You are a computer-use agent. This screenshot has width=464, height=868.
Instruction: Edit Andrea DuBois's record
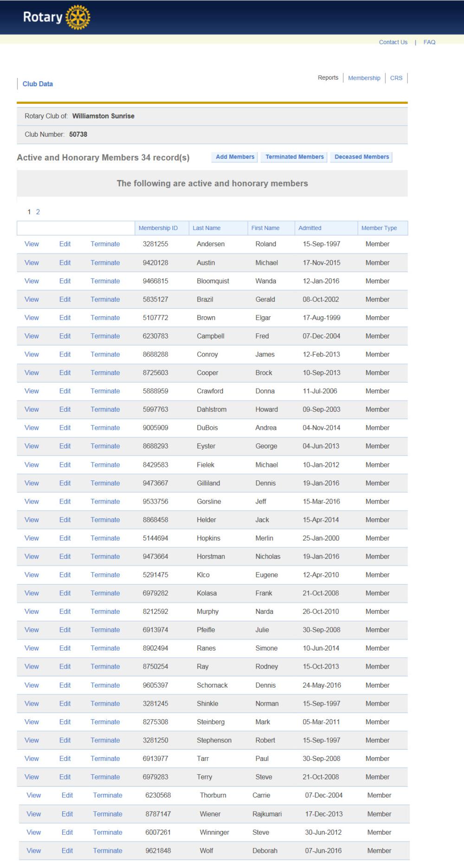pyautogui.click(x=65, y=428)
